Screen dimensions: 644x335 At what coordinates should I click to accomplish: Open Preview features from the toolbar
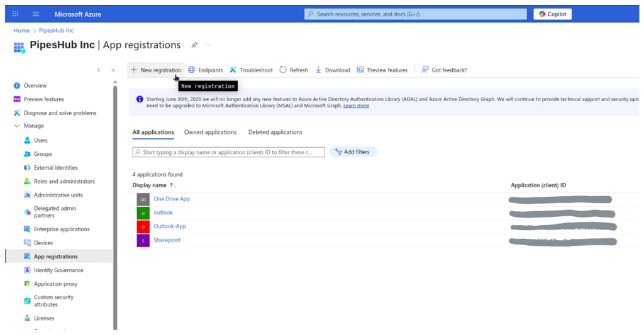click(x=382, y=70)
